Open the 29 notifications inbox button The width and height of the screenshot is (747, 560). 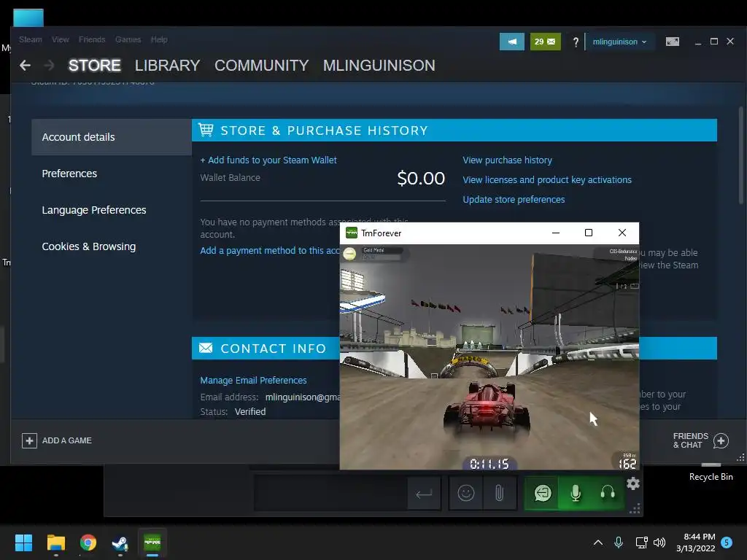click(545, 42)
